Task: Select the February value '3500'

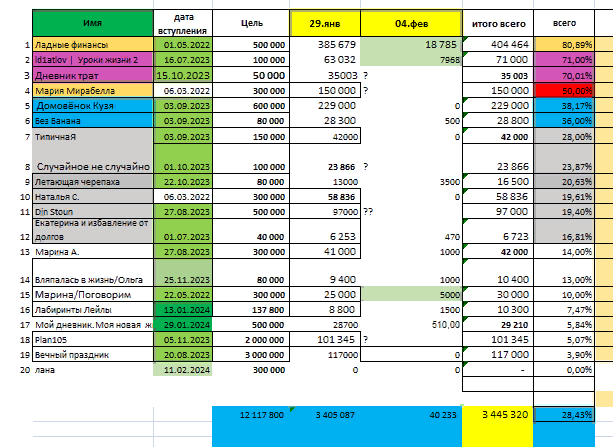Action: (411, 181)
